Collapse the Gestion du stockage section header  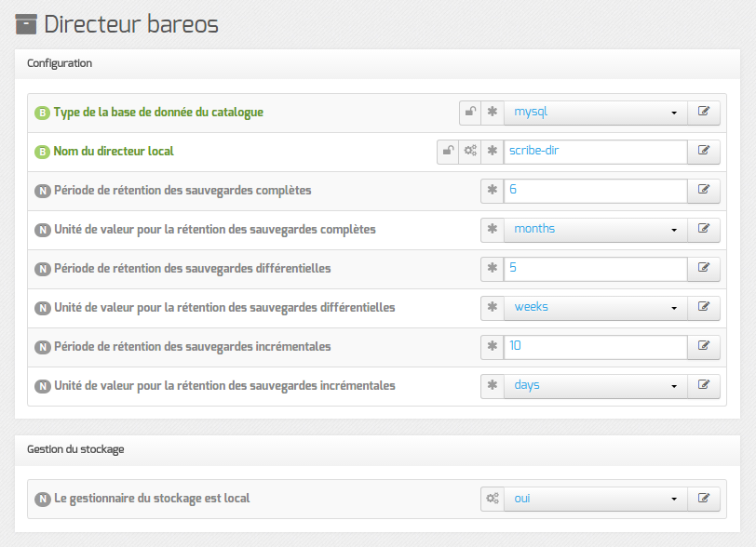pyautogui.click(x=377, y=449)
